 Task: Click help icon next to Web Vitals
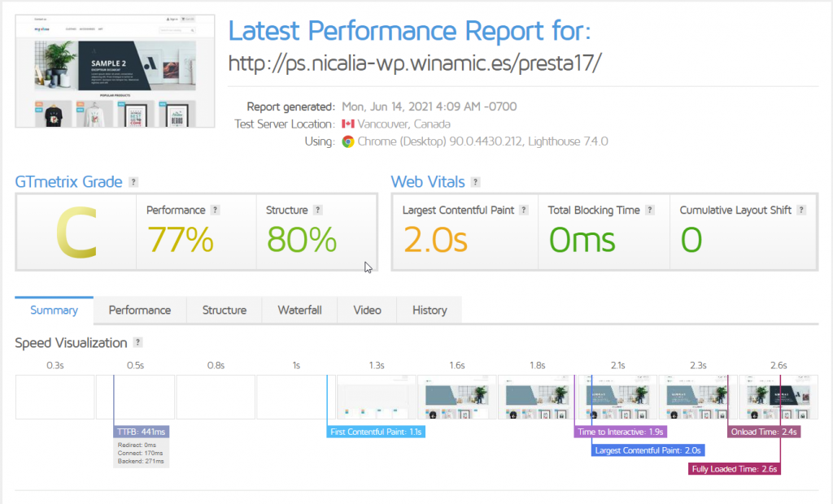(x=476, y=182)
